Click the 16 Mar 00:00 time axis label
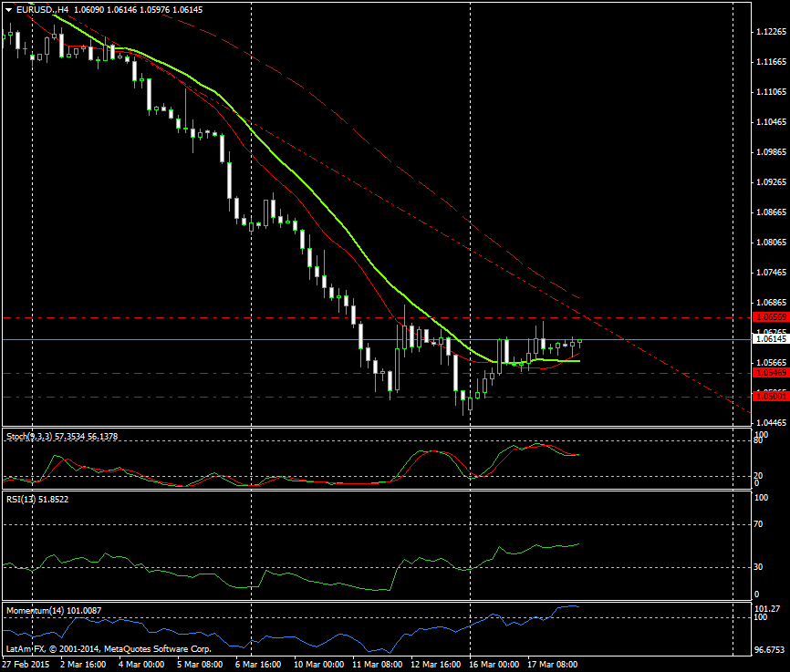 click(495, 664)
